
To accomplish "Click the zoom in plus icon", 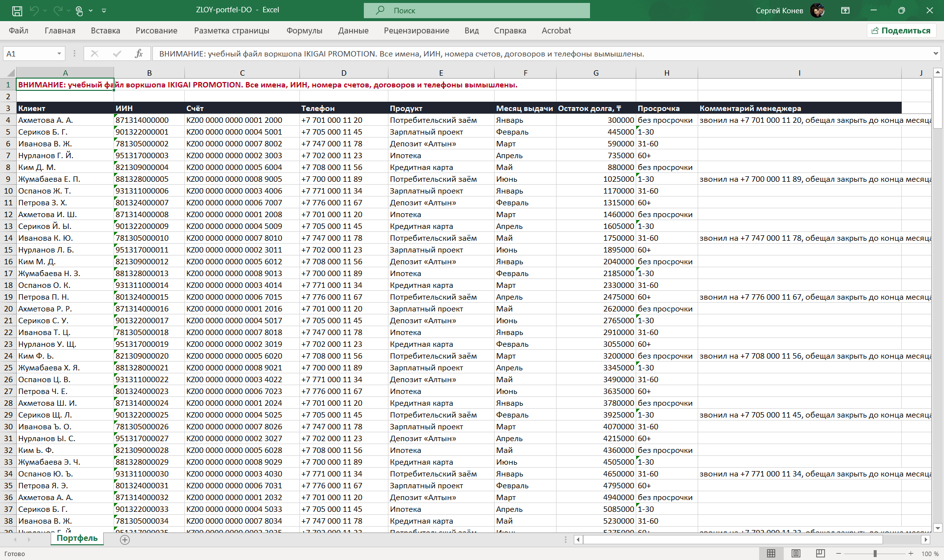I will pos(911,554).
